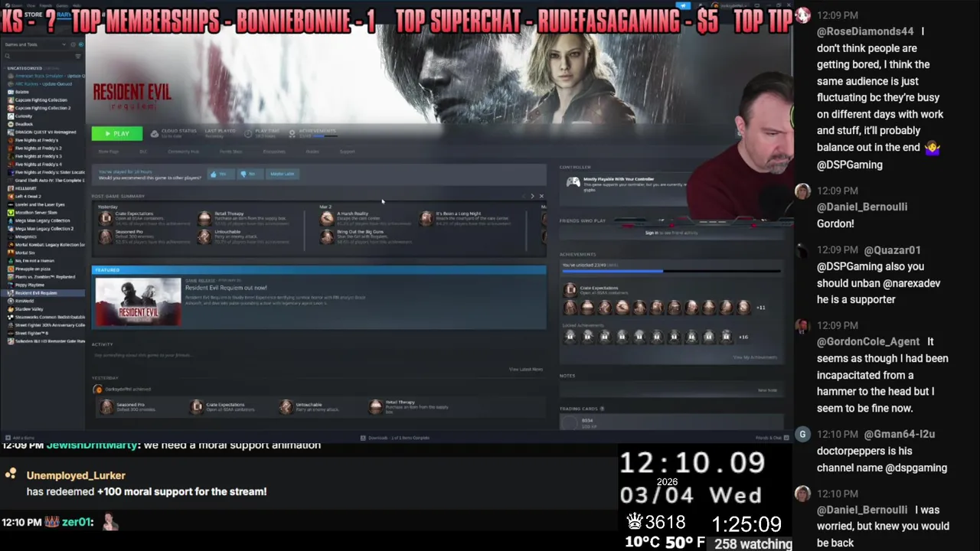The image size is (980, 551).
Task: Dismiss the post-game summary with the X
Action: [541, 197]
